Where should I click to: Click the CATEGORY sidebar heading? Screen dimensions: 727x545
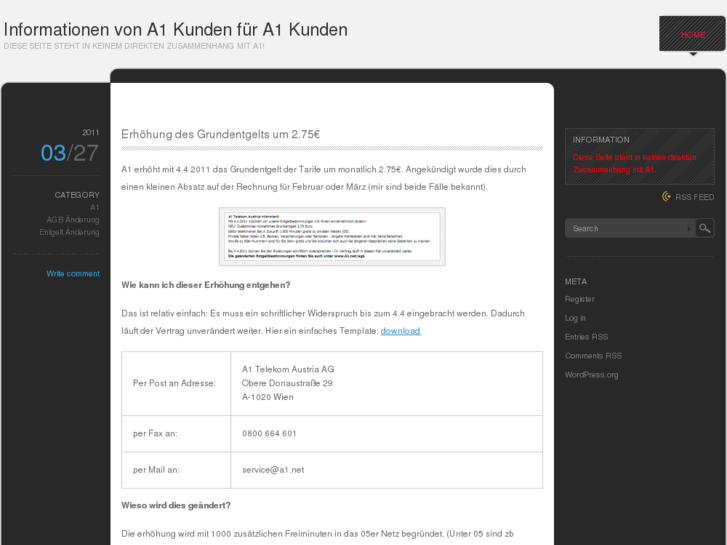click(x=77, y=195)
